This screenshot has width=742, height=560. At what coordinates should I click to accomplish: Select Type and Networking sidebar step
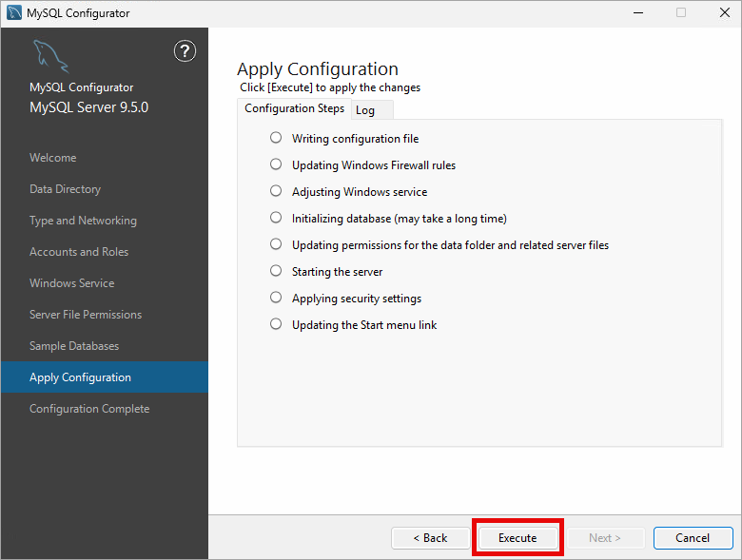pyautogui.click(x=83, y=221)
